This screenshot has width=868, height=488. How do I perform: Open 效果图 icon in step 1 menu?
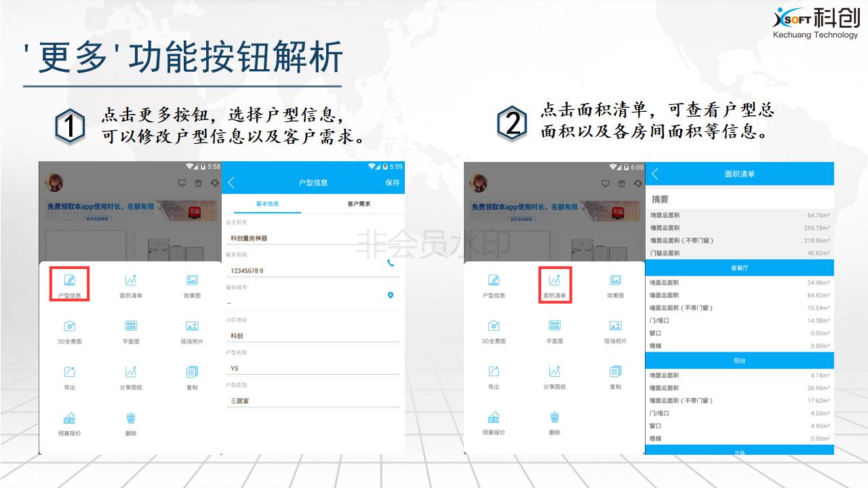tap(192, 280)
